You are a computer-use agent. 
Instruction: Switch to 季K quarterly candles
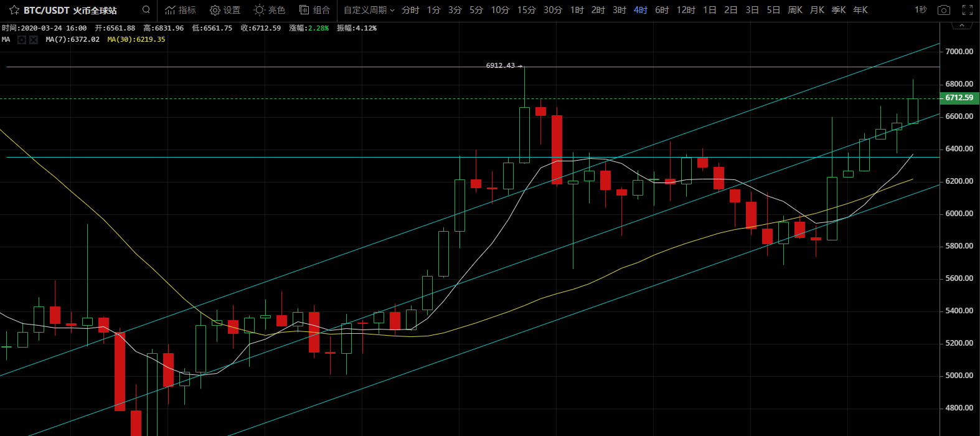click(x=839, y=10)
